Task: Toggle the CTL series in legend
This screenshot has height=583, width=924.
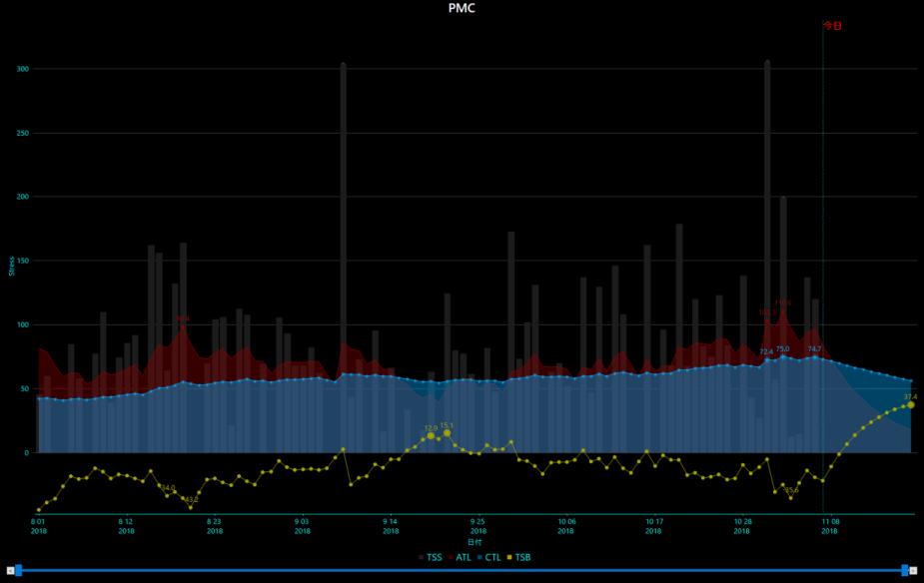Action: click(x=487, y=557)
